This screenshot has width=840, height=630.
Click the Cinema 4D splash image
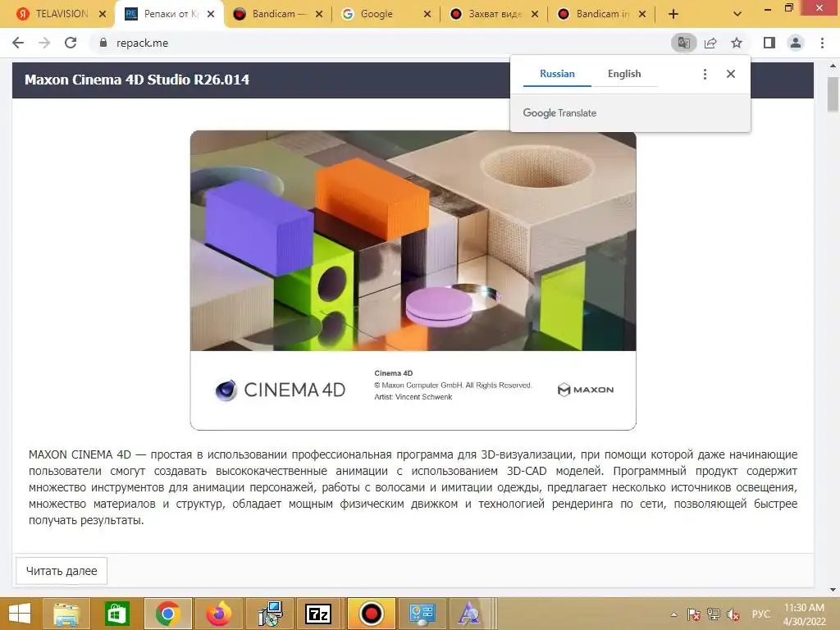coord(413,280)
